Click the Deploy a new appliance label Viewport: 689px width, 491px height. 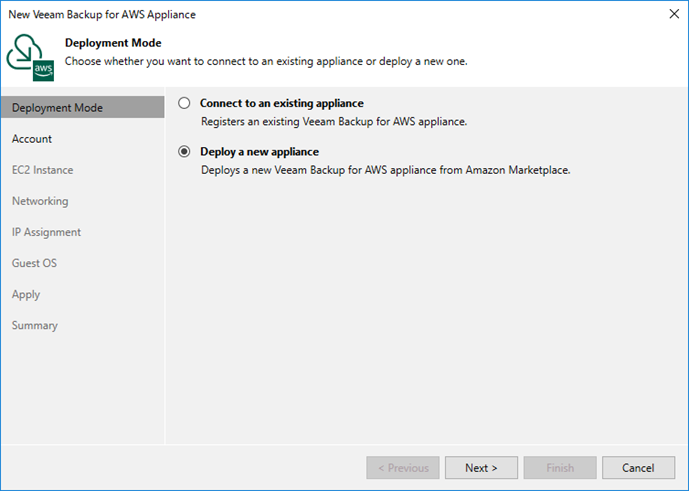coord(260,152)
